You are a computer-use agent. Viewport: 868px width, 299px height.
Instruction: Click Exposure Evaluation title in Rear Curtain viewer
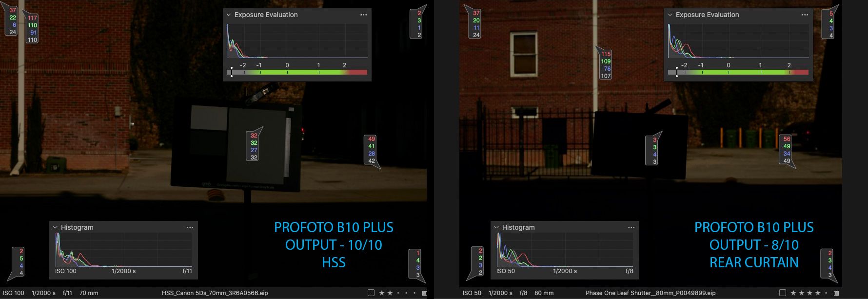708,15
